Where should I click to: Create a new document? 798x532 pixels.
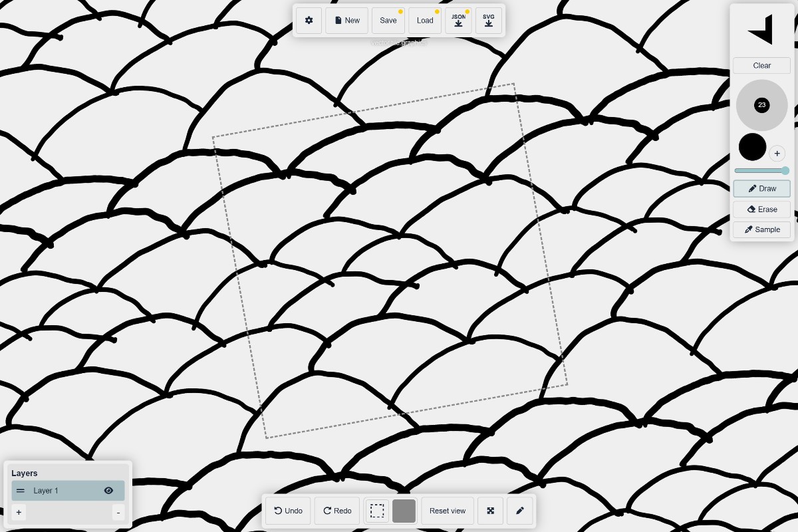pyautogui.click(x=346, y=20)
